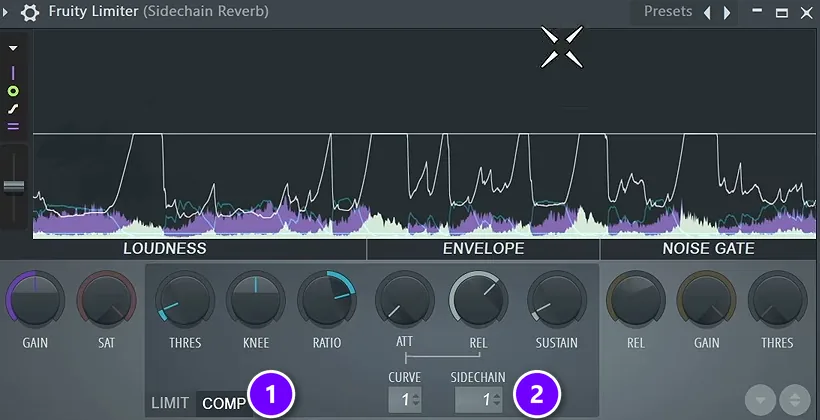Click the round down-arrow button
Screen dimensions: 820x420
(x=761, y=400)
